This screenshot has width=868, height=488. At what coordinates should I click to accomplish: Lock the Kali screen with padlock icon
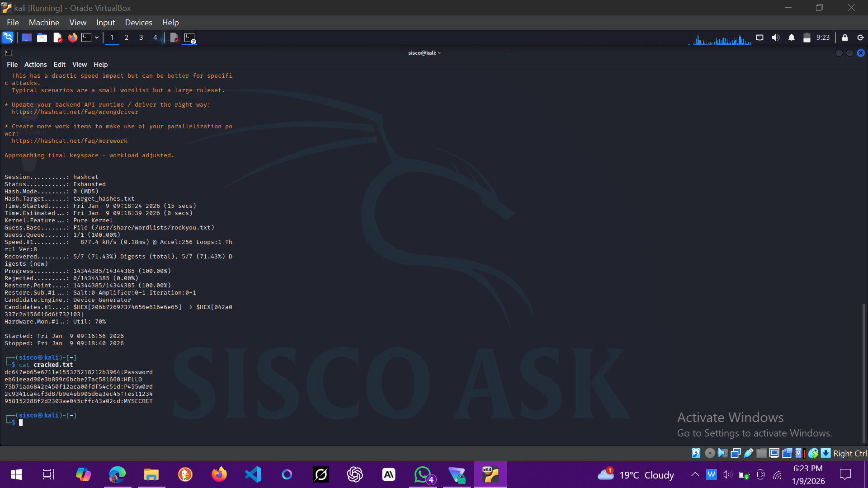(x=845, y=38)
